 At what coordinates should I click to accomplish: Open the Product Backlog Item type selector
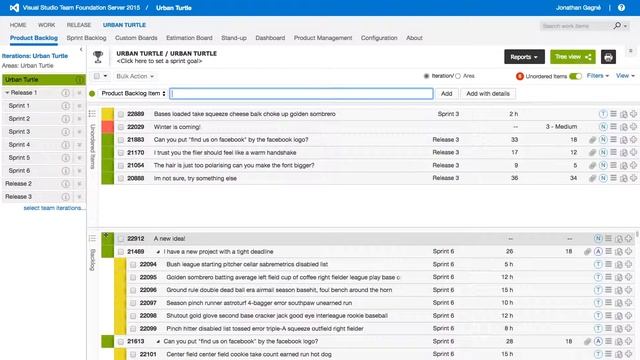click(x=133, y=93)
